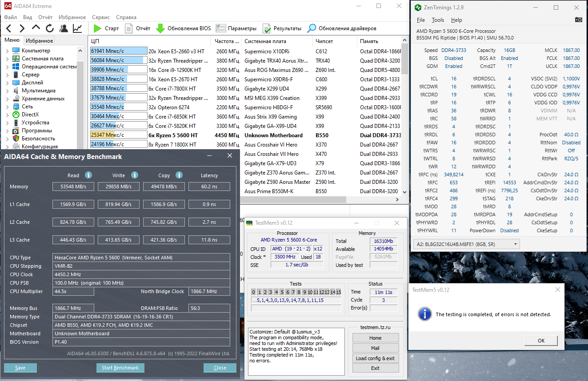588x381 pixels.
Task: Open the A2 memory module dropdown in ZenTimings
Action: 468,244
